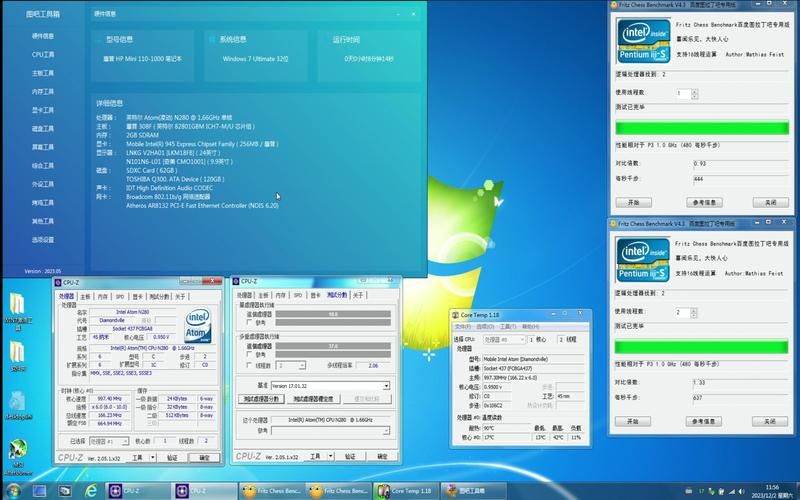Tick multi-thread 参考 checkbox in CPU-Z benchmark
800x500 pixels.
click(x=249, y=355)
